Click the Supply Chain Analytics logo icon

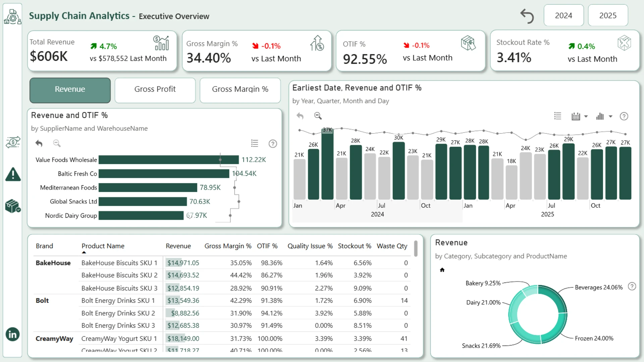tap(13, 16)
